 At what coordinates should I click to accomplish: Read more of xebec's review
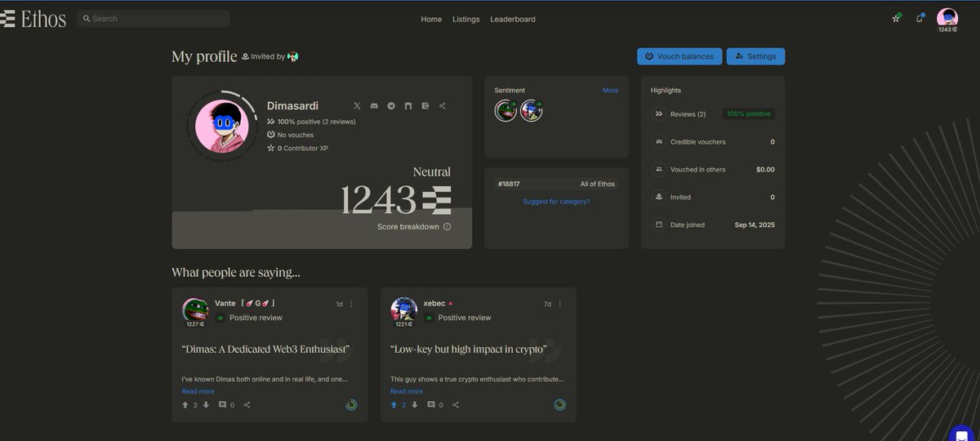tap(407, 391)
